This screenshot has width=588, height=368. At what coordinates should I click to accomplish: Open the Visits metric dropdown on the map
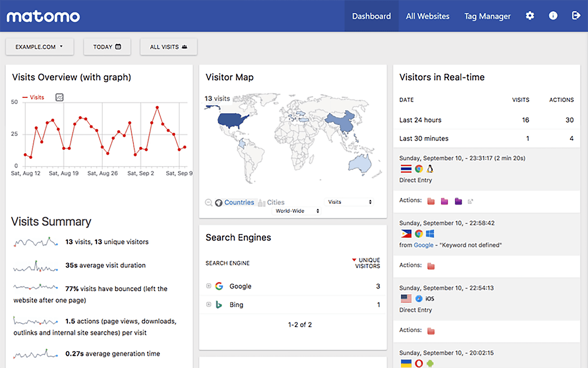tap(349, 202)
